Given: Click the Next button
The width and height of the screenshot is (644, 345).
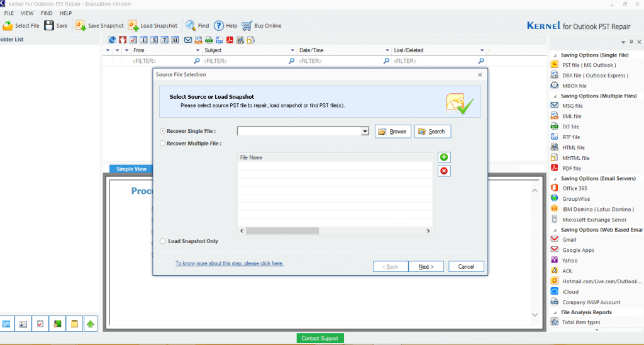Looking at the screenshot, I should pos(426,266).
